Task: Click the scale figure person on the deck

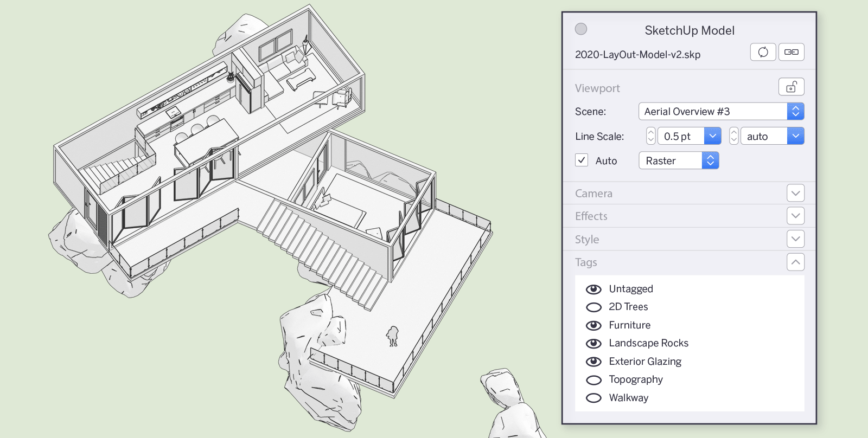Action: (x=392, y=336)
